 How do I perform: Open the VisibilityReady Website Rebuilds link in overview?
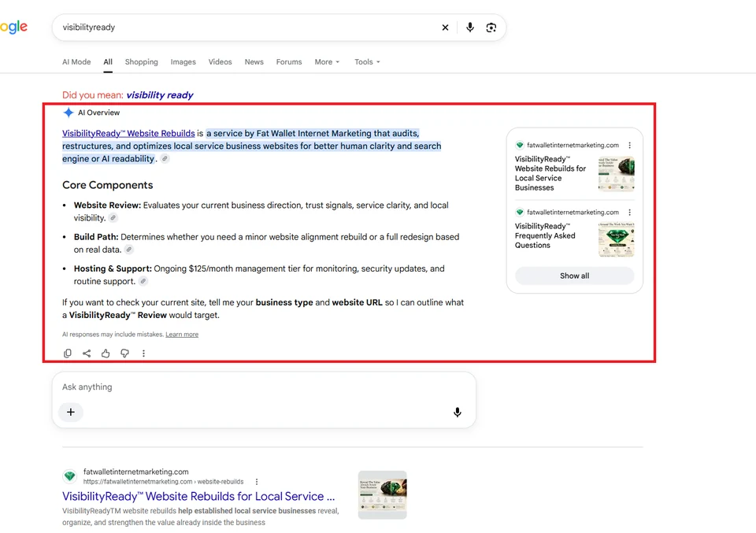tap(128, 134)
